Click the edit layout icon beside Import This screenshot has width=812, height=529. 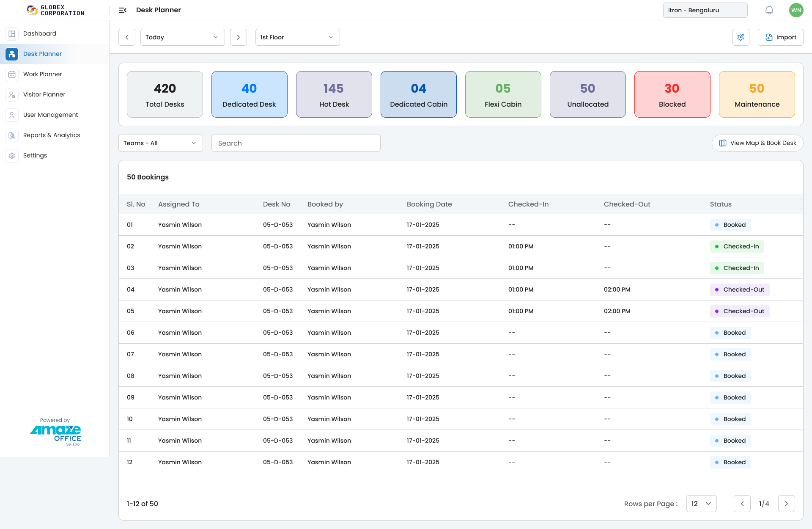point(741,37)
